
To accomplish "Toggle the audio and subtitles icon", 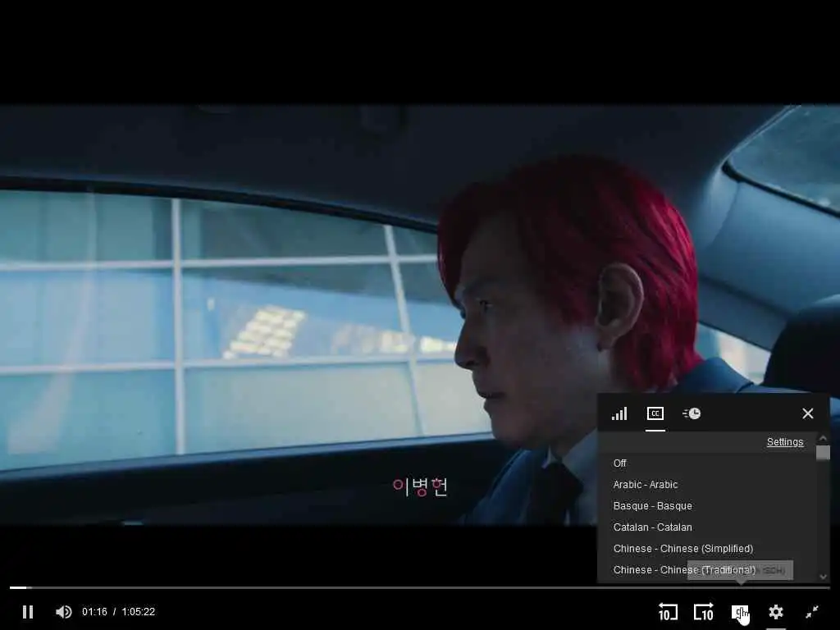I will point(740,612).
